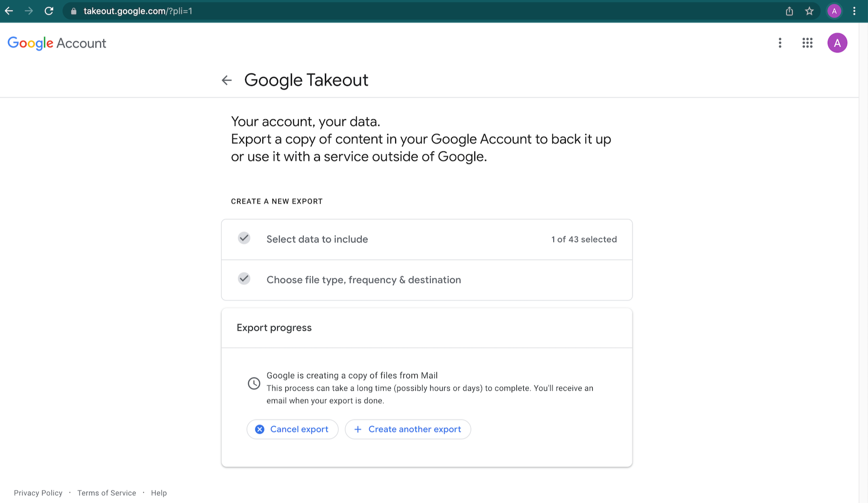This screenshot has height=503, width=868.
Task: Open the Google apps grid
Action: [x=808, y=43]
